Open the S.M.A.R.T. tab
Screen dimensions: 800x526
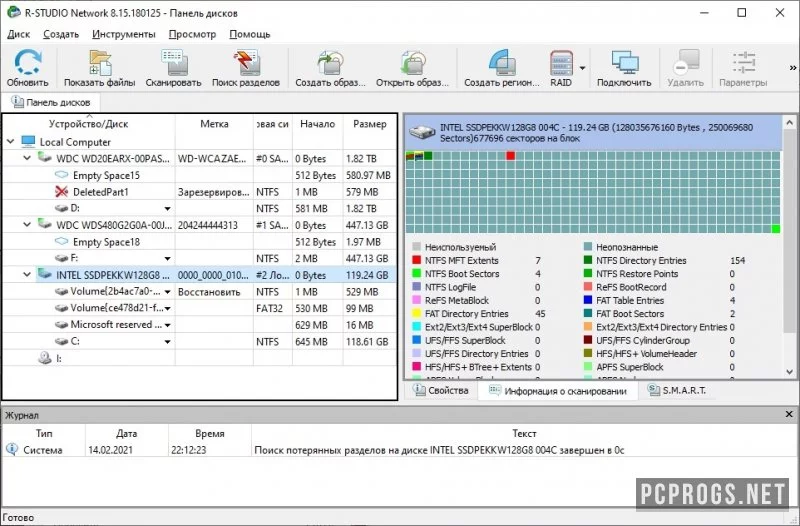tap(677, 390)
